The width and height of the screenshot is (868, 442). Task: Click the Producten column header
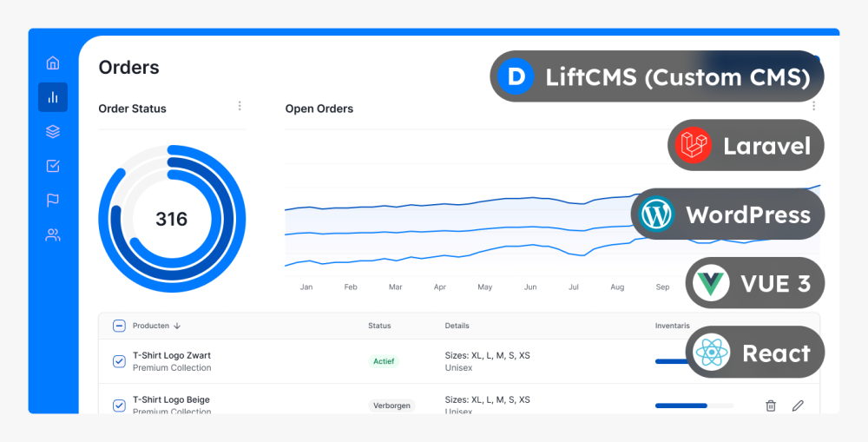(x=150, y=326)
